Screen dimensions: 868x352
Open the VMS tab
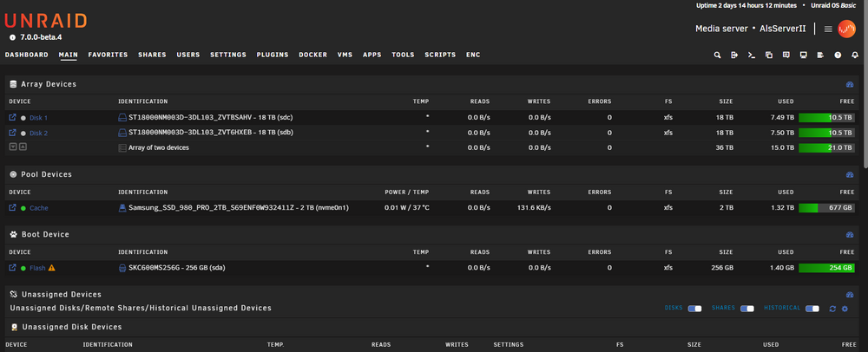pos(345,55)
